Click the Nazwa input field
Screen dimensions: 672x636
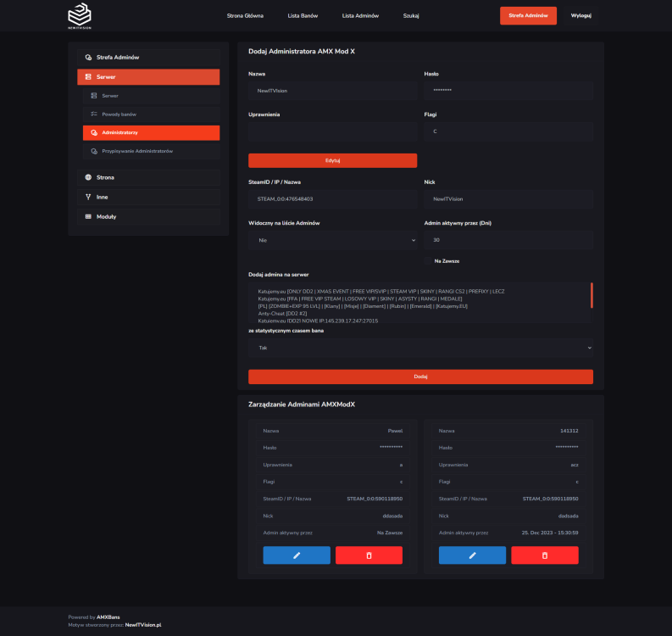click(x=332, y=91)
